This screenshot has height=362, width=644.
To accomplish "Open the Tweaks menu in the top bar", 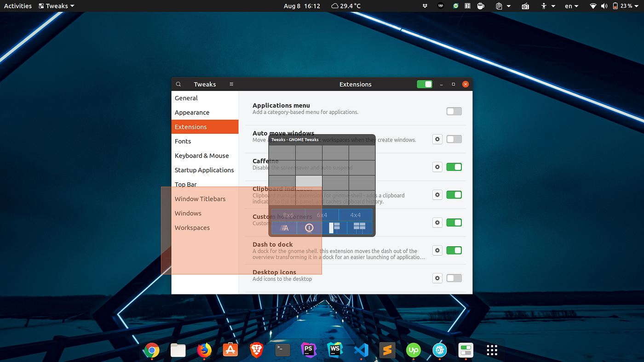I will [x=55, y=6].
